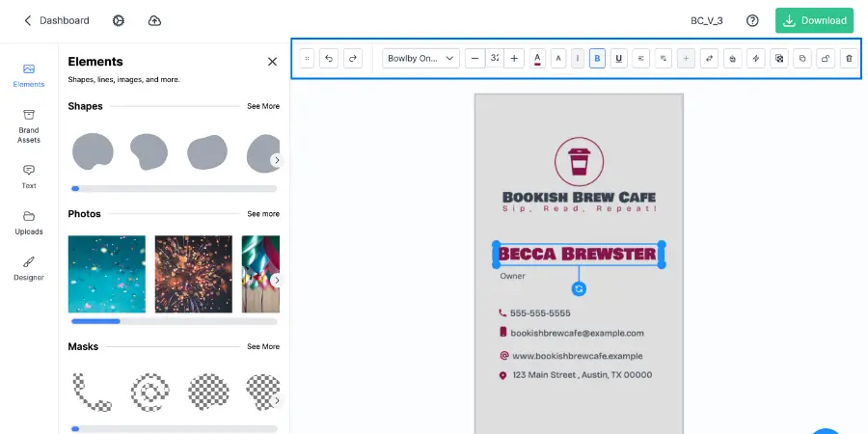Select the bookishbrewcafe@example.com email text
The height and width of the screenshot is (434, 868).
coord(577,334)
